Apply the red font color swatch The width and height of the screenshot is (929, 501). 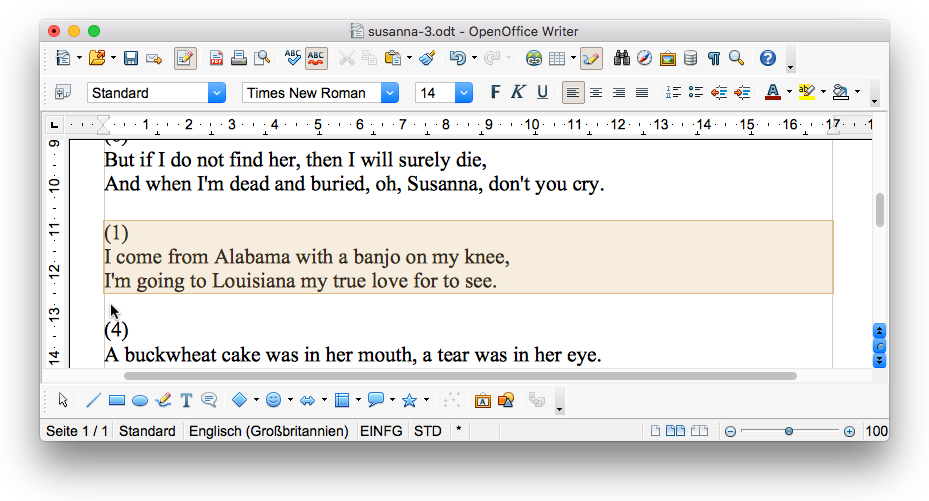(x=773, y=92)
